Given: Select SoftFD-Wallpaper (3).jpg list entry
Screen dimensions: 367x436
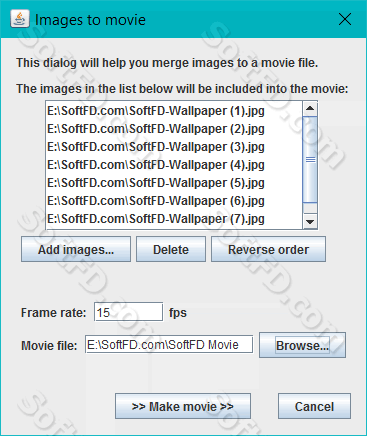Looking at the screenshot, I should 174,147.
